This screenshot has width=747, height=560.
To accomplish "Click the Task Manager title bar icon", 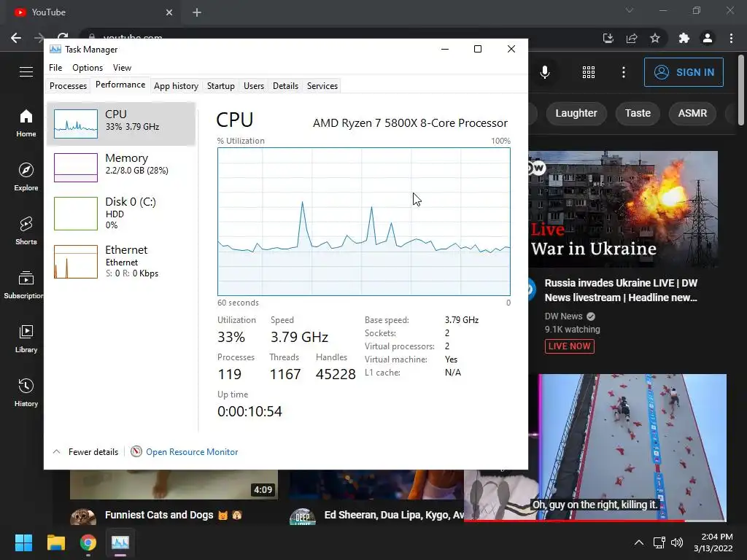I will 55,49.
